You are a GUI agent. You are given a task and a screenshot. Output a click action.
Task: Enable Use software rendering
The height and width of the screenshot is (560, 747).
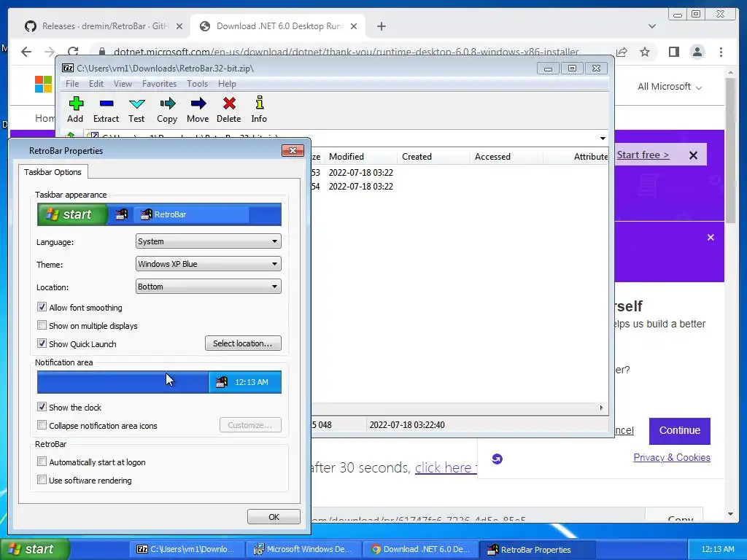pos(42,480)
